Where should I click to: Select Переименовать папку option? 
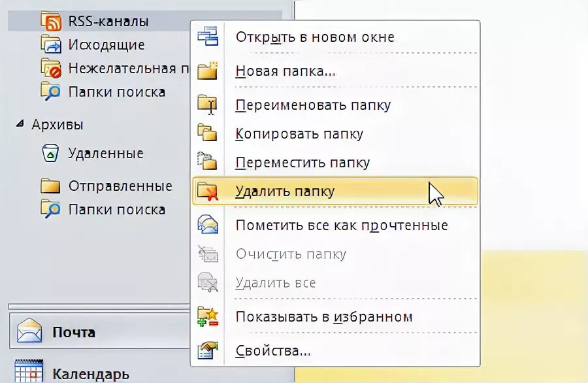335,105
